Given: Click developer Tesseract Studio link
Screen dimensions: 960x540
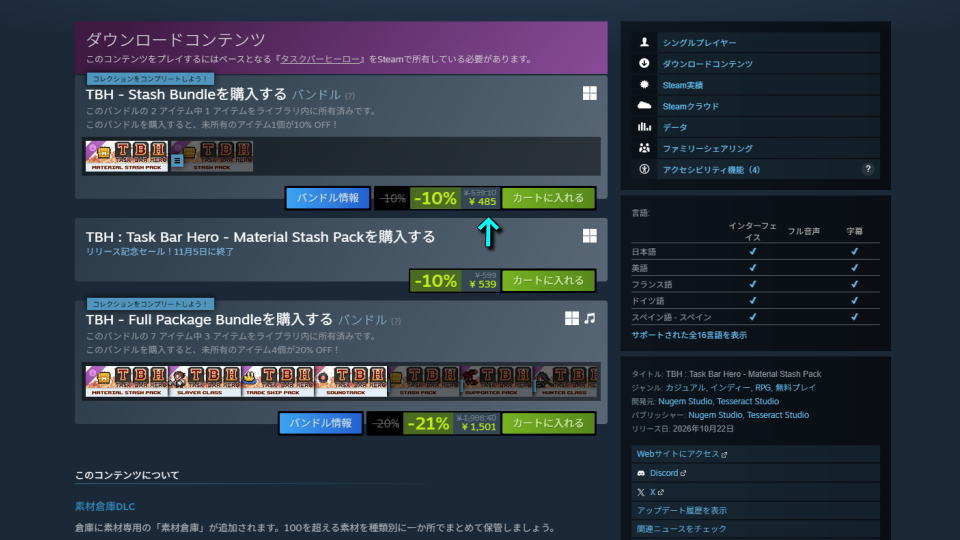Looking at the screenshot, I should [748, 401].
